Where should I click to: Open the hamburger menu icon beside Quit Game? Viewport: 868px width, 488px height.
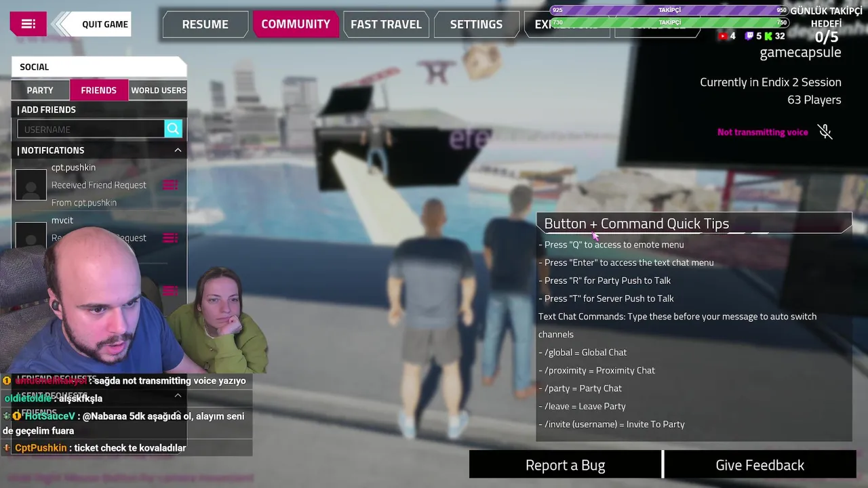click(28, 24)
